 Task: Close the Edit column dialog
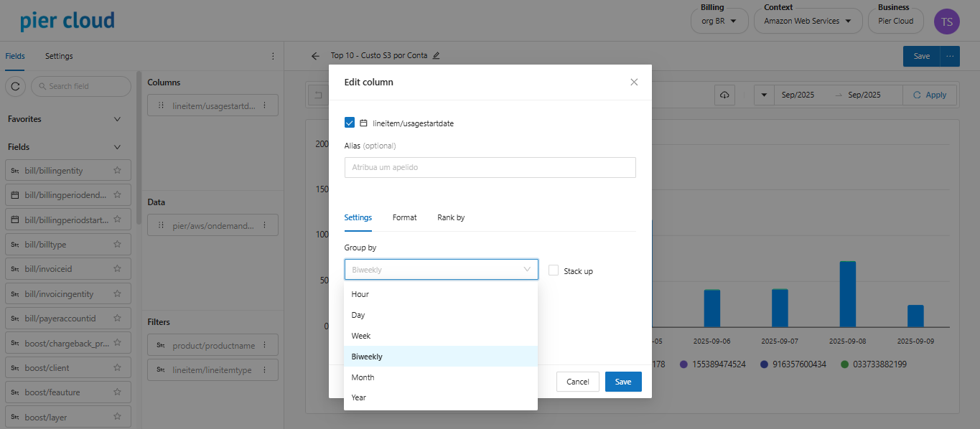point(634,82)
